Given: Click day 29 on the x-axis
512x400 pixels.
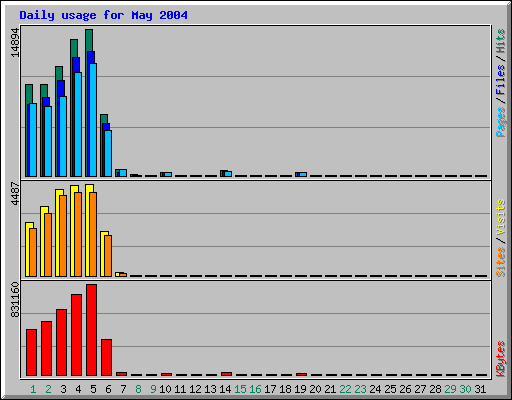Looking at the screenshot, I should click(x=450, y=389).
